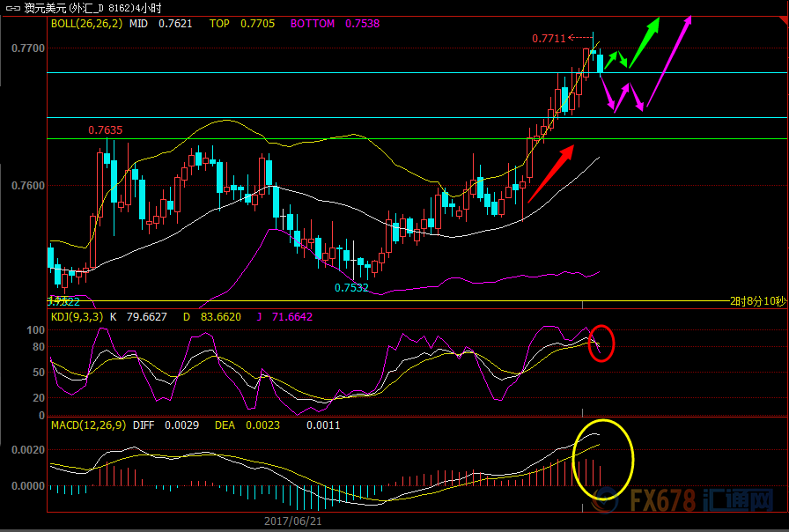Image resolution: width=789 pixels, height=532 pixels.
Task: Click the DEA 0.0023 value
Action: pos(247,425)
